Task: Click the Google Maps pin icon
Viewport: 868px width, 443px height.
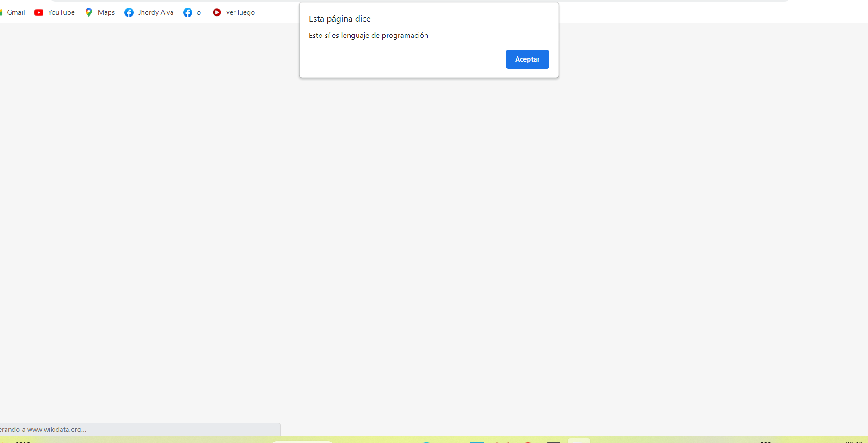Action: tap(89, 12)
